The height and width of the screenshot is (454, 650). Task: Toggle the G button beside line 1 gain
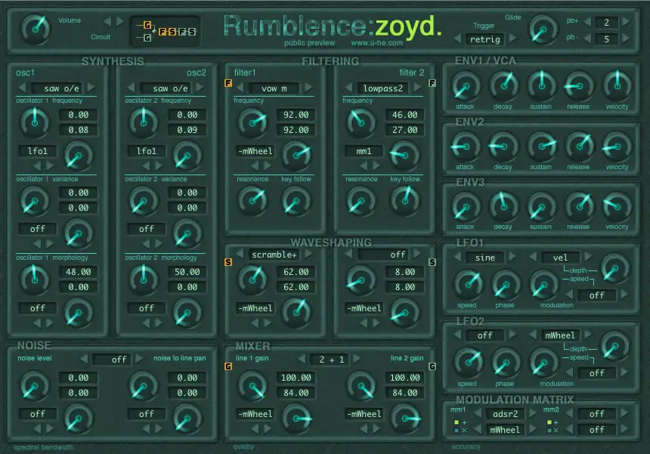tap(228, 366)
